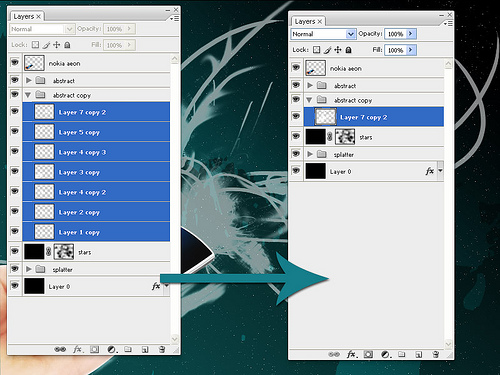Open Fill slider arrow in right panel
The height and width of the screenshot is (375, 500).
[411, 50]
